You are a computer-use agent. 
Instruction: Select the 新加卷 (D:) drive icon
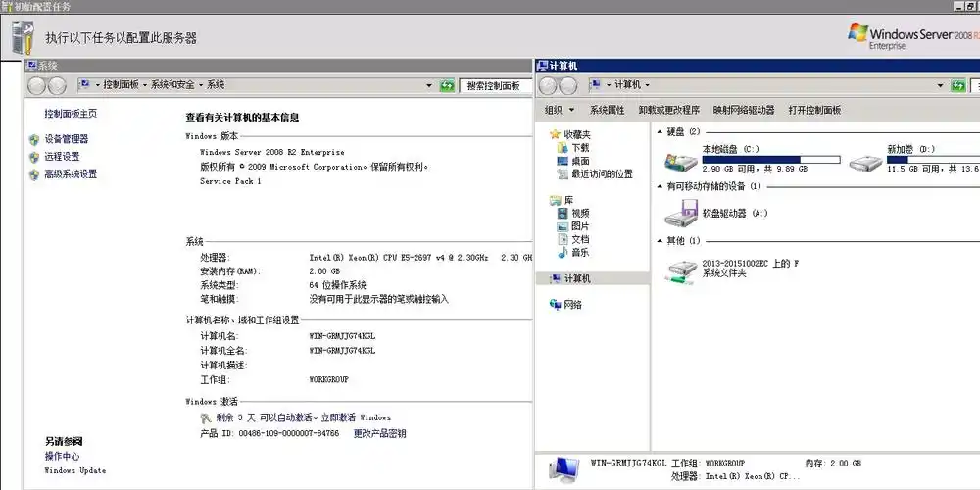(x=865, y=163)
